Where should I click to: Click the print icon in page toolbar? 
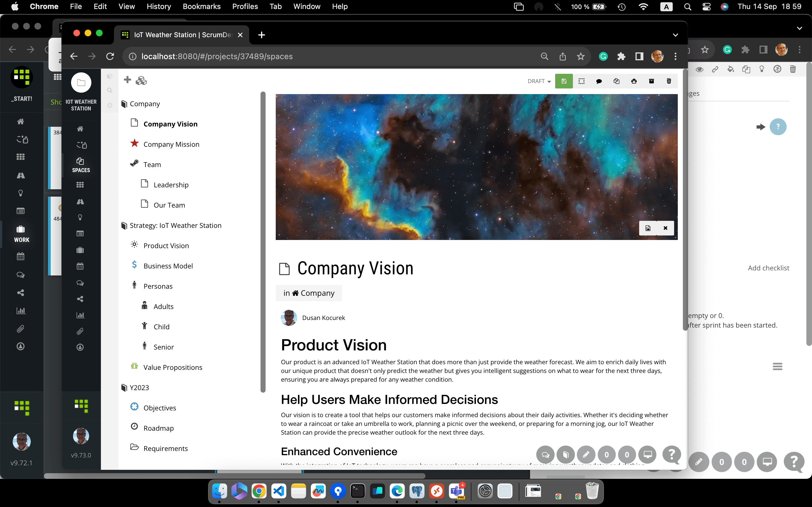(634, 81)
